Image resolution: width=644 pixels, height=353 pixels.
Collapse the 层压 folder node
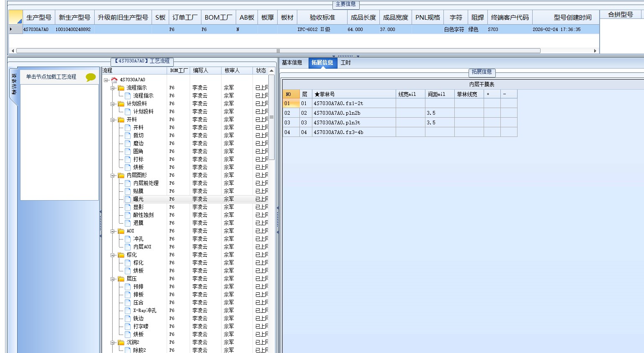113,279
